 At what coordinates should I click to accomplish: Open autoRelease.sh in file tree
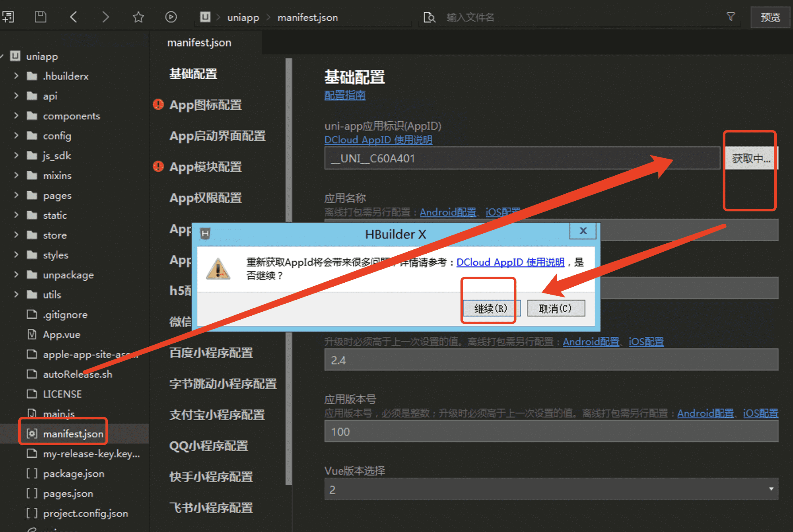(x=78, y=374)
